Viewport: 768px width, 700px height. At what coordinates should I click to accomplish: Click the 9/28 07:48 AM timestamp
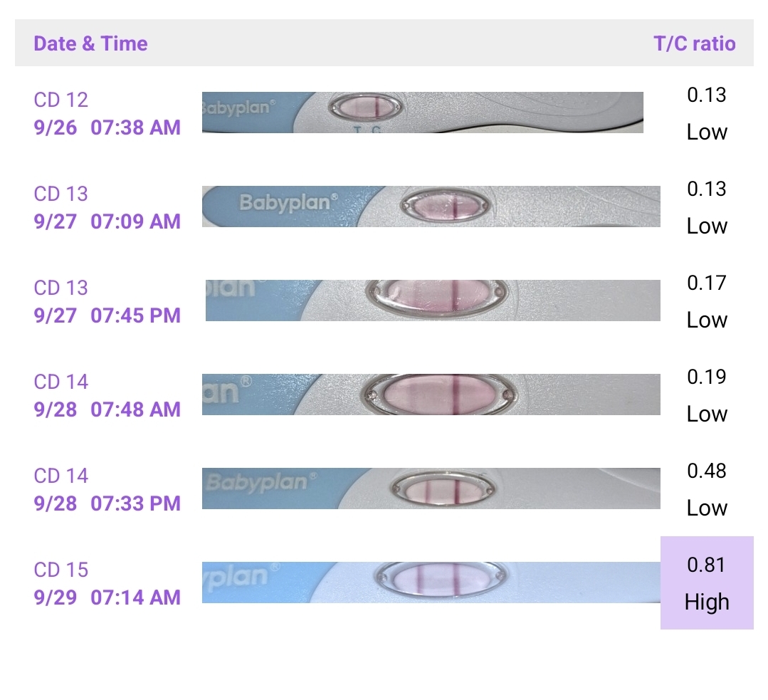(107, 409)
